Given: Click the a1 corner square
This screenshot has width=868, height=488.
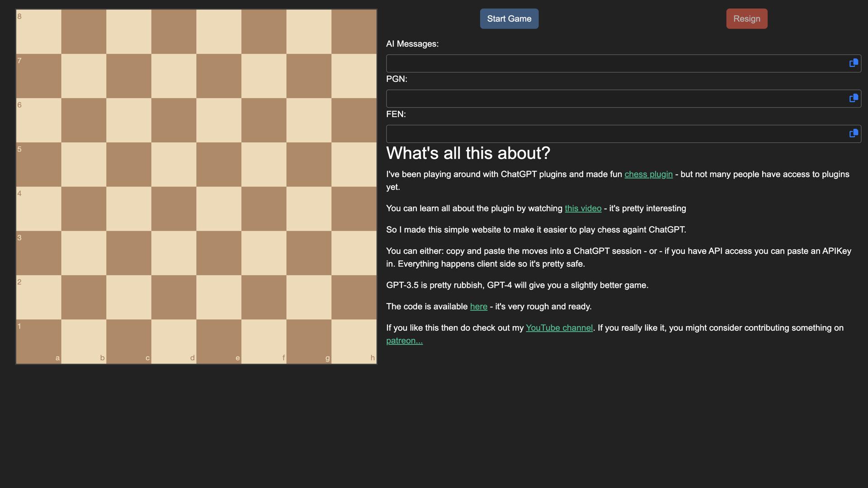Looking at the screenshot, I should [x=38, y=341].
